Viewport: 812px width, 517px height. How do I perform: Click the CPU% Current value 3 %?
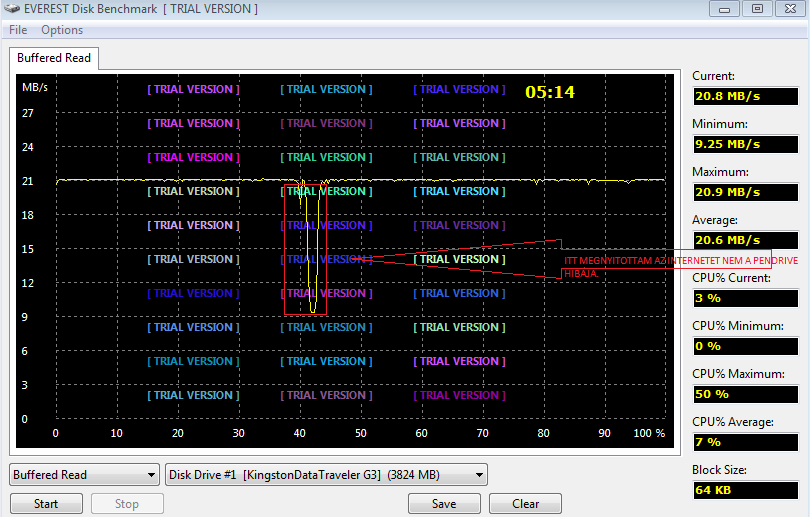tap(746, 298)
